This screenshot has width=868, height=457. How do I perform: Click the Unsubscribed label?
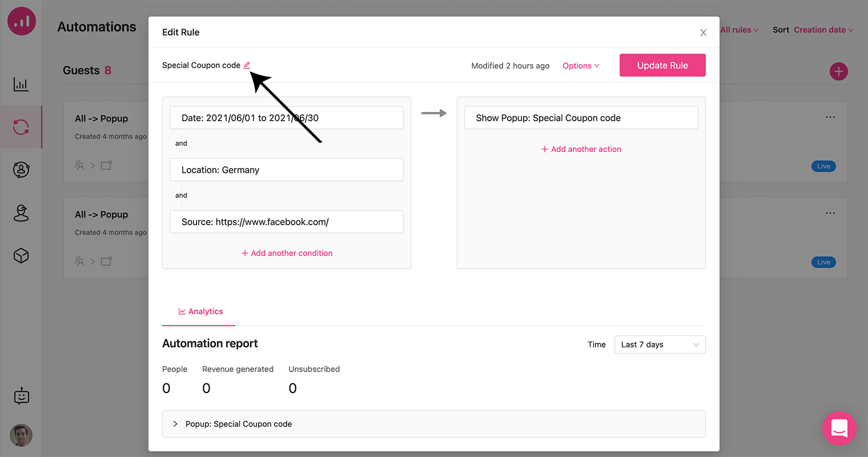coord(314,369)
